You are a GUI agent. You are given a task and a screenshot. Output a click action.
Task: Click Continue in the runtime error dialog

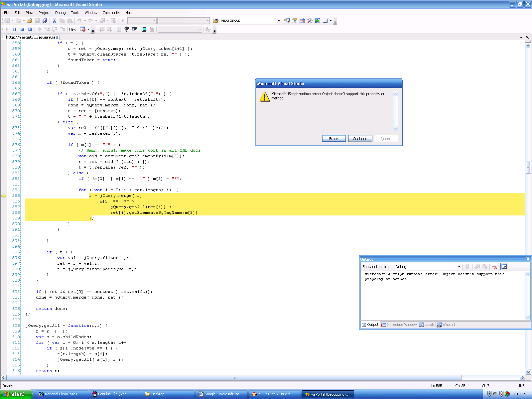360,139
